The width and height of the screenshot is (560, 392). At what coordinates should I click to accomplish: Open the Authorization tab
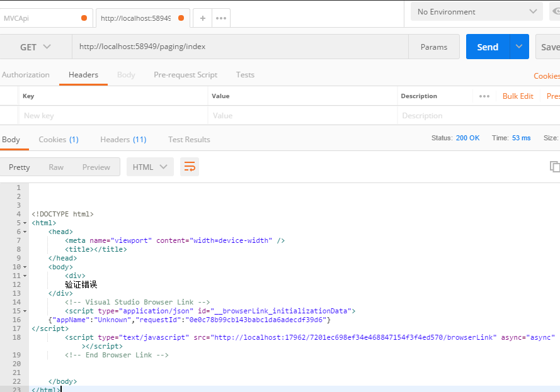pos(25,75)
